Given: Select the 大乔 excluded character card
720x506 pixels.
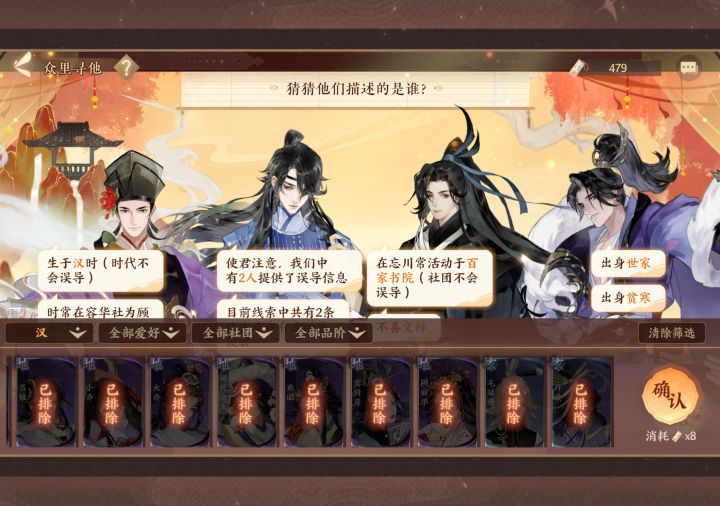Looking at the screenshot, I should click(x=180, y=402).
